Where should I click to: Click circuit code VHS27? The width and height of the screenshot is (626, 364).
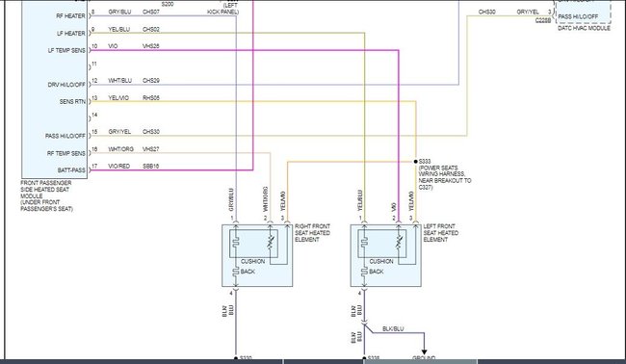(151, 149)
